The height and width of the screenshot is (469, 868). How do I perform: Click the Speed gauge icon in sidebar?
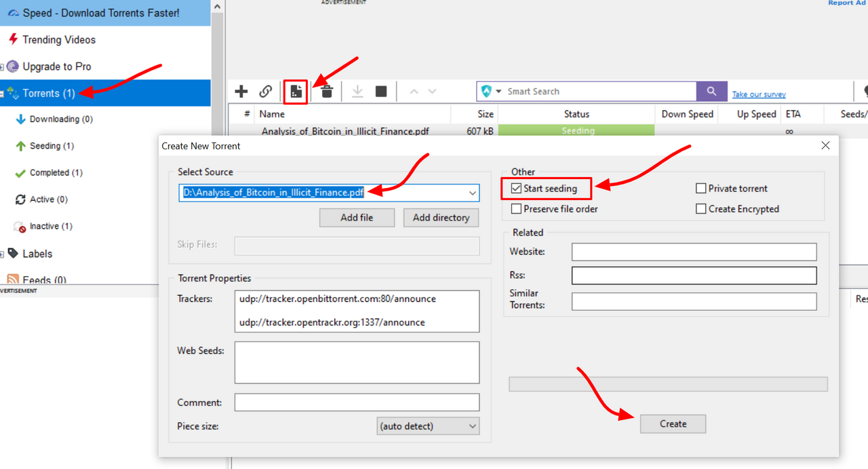pos(13,13)
